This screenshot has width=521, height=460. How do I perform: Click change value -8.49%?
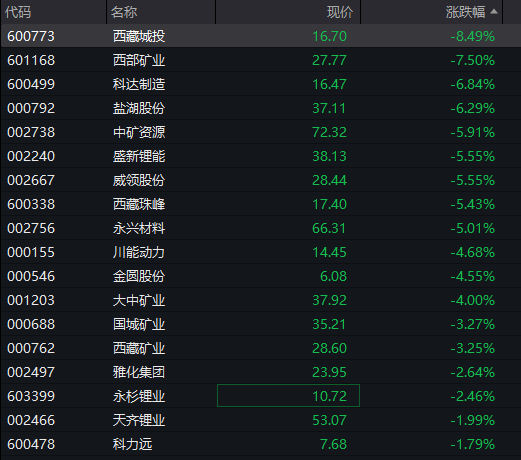(473, 36)
